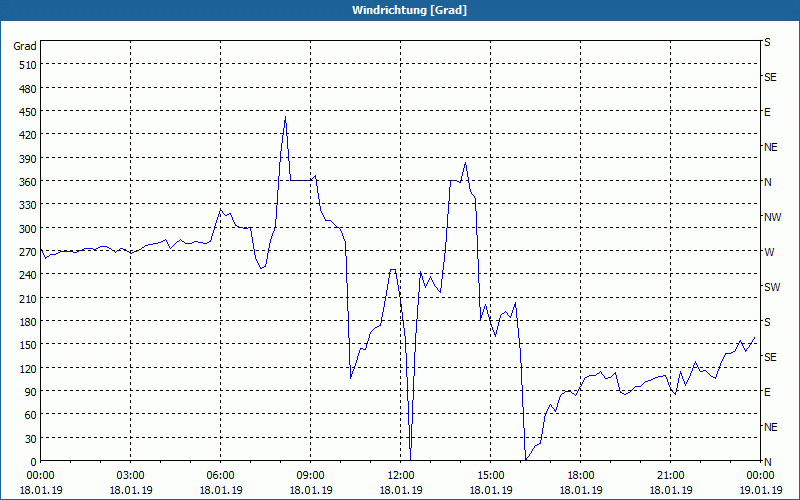800x500 pixels.
Task: Click the compass label N level with 360
Action: click(768, 182)
